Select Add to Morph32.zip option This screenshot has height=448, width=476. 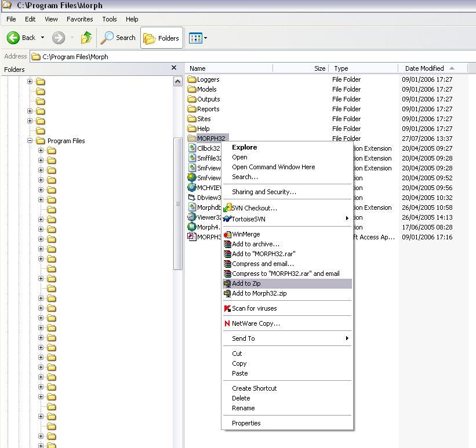(259, 293)
